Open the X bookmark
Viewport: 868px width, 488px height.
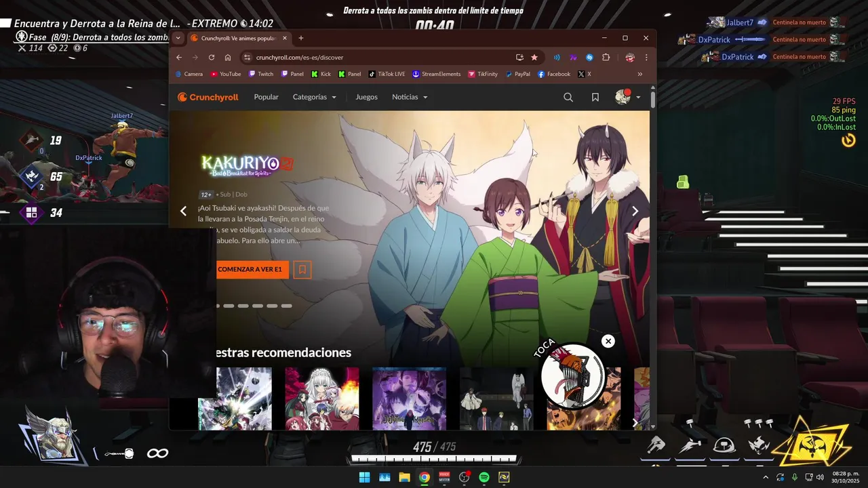coord(585,74)
